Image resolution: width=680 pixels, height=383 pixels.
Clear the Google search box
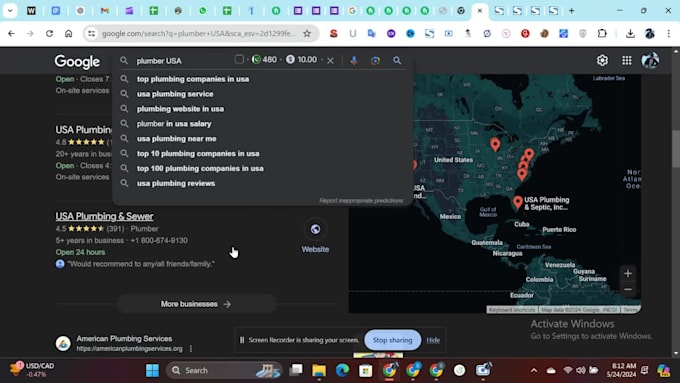tap(330, 61)
